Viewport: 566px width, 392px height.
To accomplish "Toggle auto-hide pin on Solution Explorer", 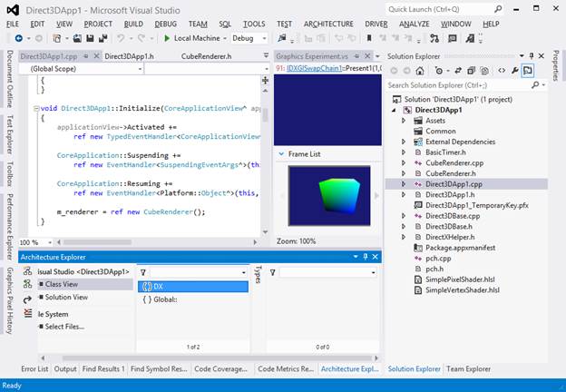I will 532,56.
